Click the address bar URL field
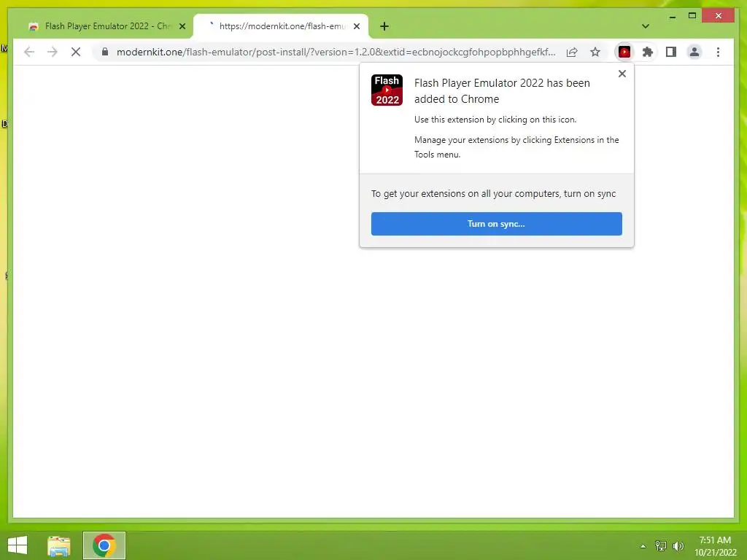The width and height of the screenshot is (747, 560). click(x=336, y=52)
